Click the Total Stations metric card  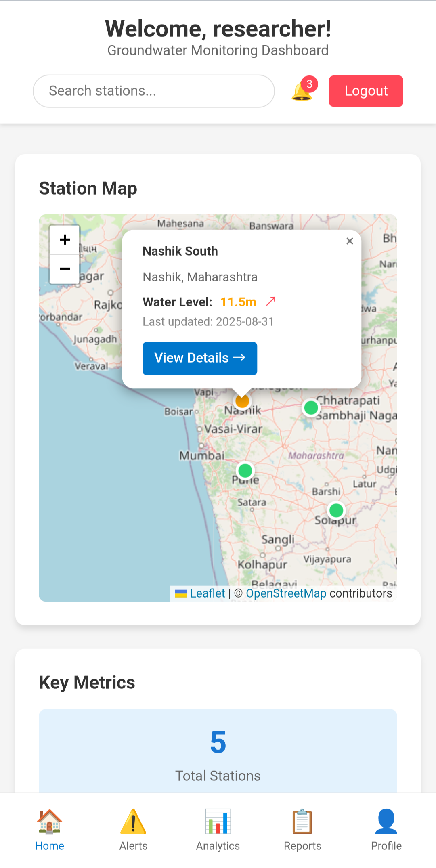[x=218, y=751]
